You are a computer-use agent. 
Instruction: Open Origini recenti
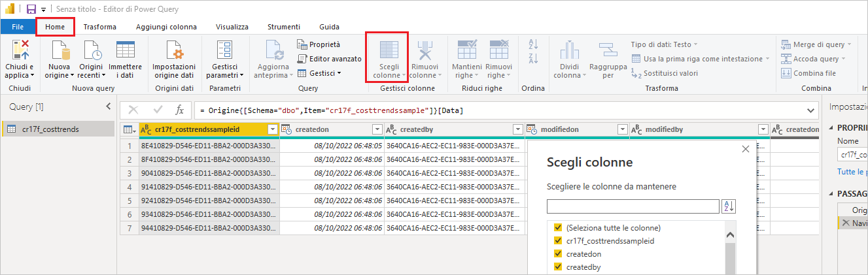[x=91, y=59]
